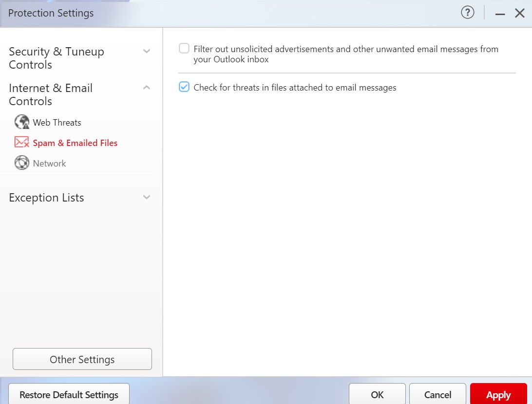Uncheck threat checking for email attachments

tap(184, 87)
